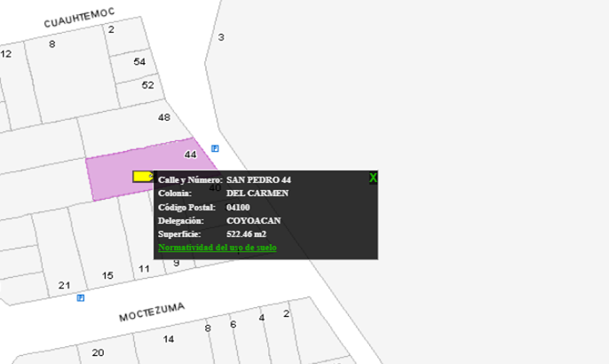Select lot 12 near Cuauhtemoc street
This screenshot has width=609, height=364.
coord(6,54)
